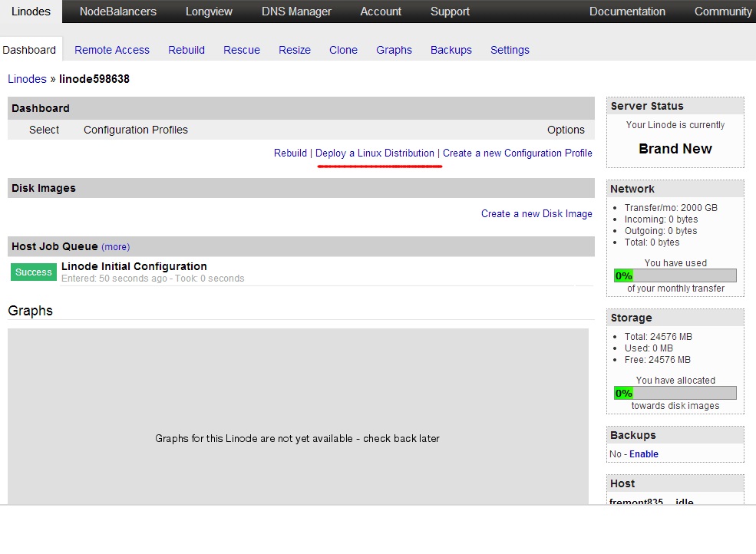
Task: Switch to the Resize tab
Action: coord(295,50)
